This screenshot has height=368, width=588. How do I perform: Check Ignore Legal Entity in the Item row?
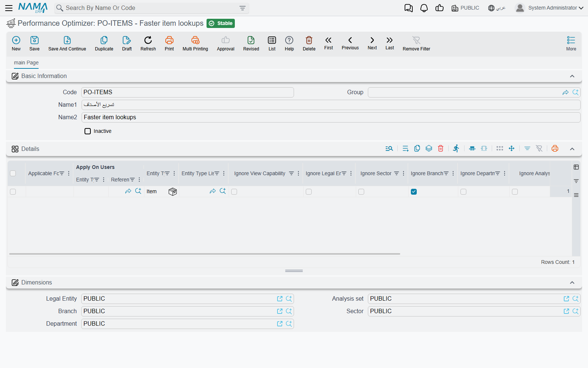coord(309,192)
